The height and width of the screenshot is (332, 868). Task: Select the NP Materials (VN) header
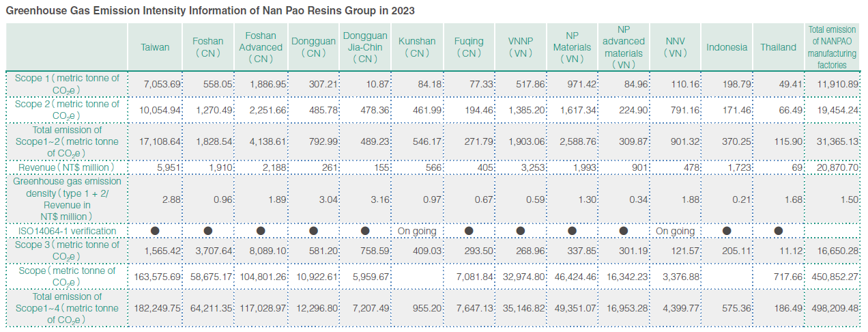pos(572,47)
